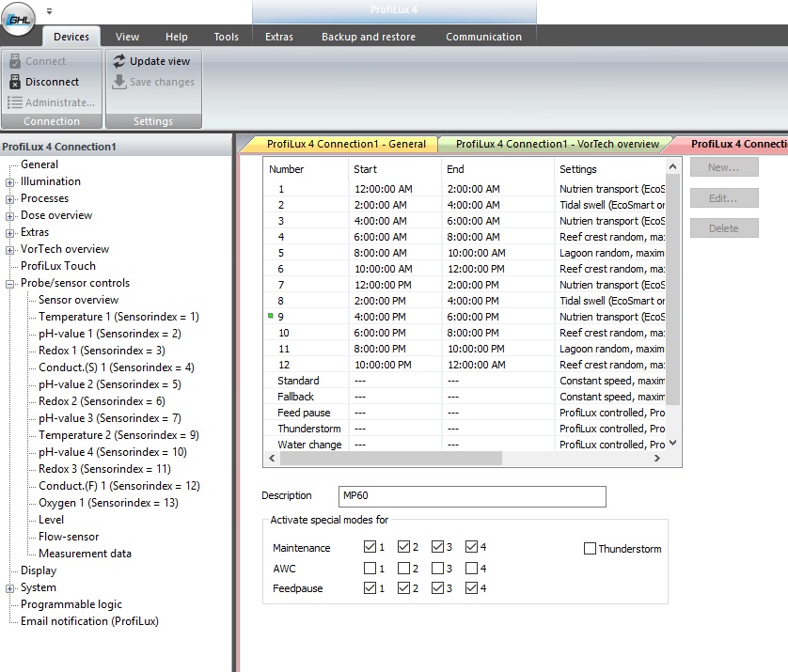Click the GHL application logo button
The image size is (788, 672).
coord(19,20)
